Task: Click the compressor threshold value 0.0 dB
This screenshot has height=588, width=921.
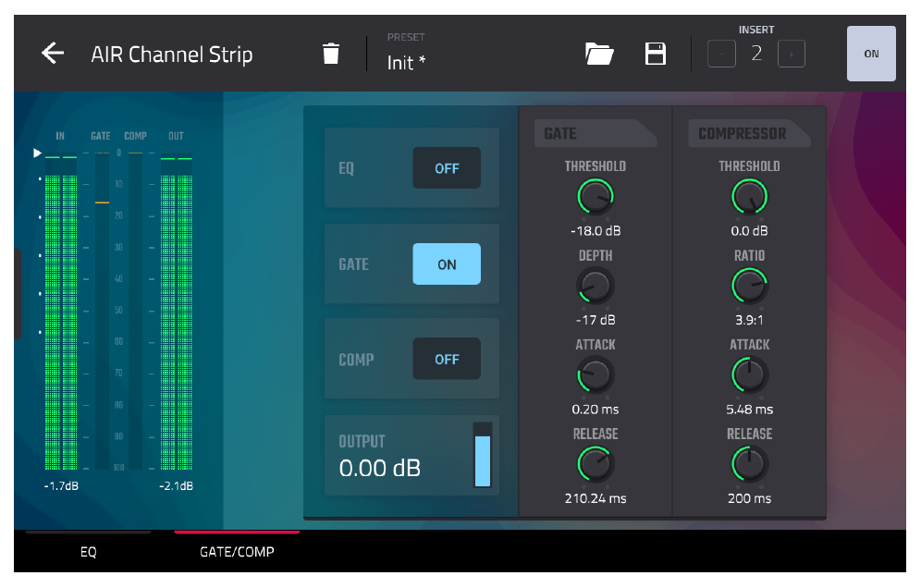Action: [750, 231]
